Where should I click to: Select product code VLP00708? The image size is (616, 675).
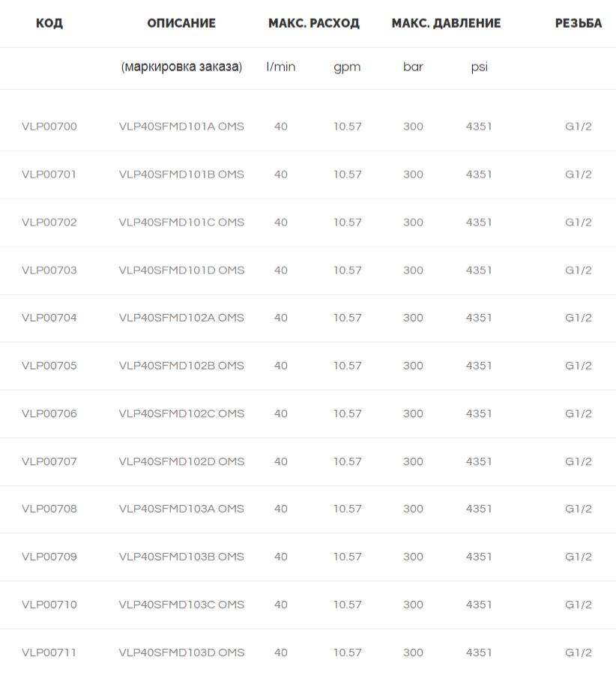click(x=49, y=509)
